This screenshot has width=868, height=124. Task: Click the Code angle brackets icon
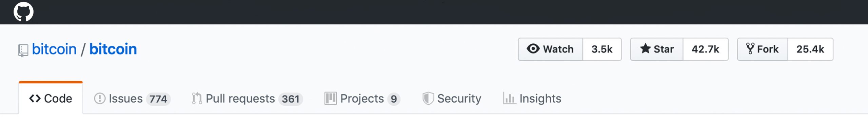(x=35, y=99)
